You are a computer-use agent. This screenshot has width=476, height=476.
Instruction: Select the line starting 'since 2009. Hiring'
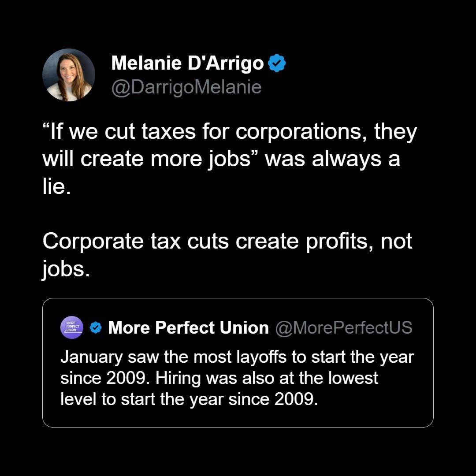(x=219, y=378)
